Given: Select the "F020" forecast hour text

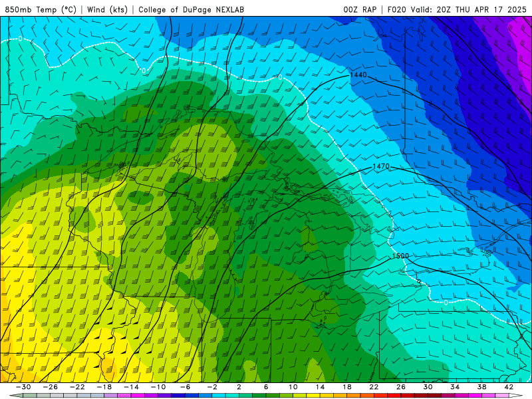Looking at the screenshot, I should [397, 9].
